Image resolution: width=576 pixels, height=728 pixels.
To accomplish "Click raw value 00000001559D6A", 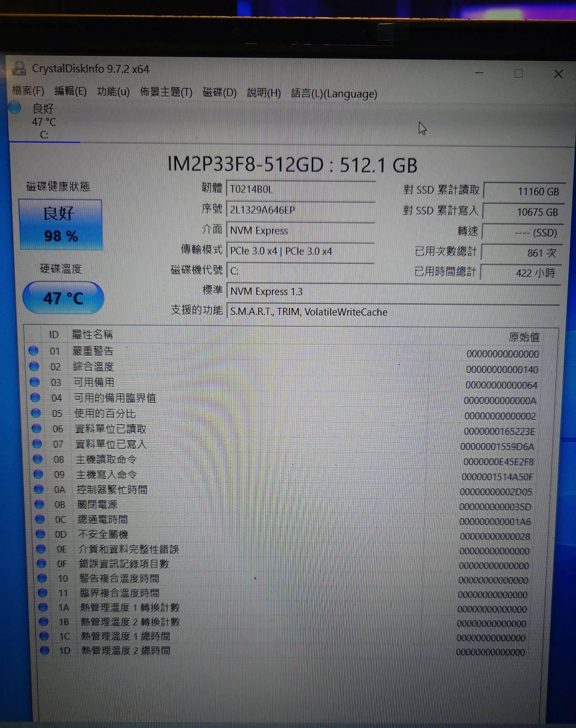I will [x=497, y=447].
